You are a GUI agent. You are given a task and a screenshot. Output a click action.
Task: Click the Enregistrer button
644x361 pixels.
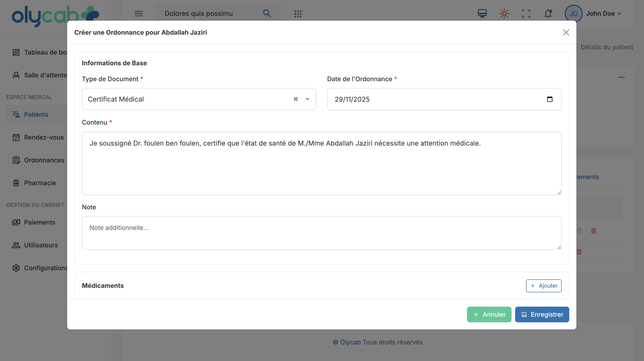pos(542,314)
